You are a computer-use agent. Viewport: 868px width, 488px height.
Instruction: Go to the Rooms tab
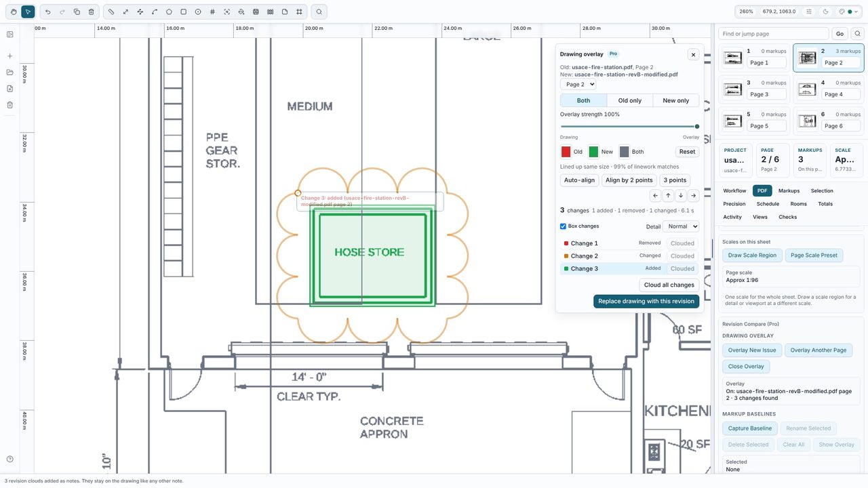798,204
